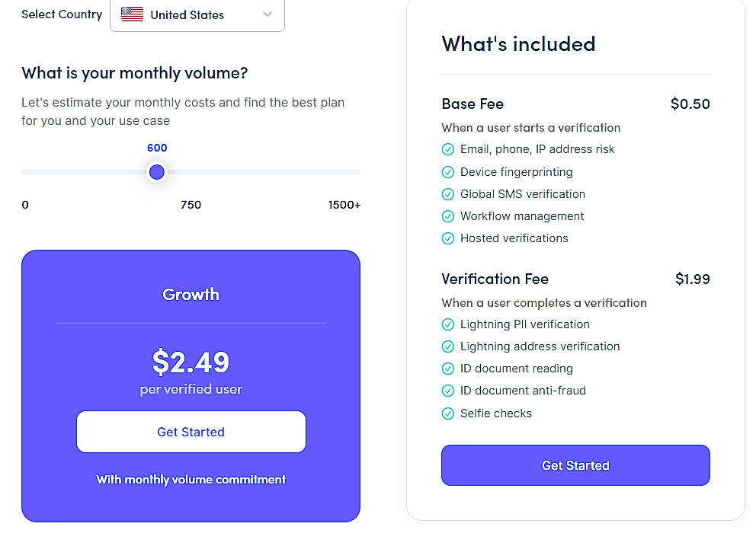Click checkmark beside Lightning PII verification
This screenshot has height=533, width=756.
point(448,324)
